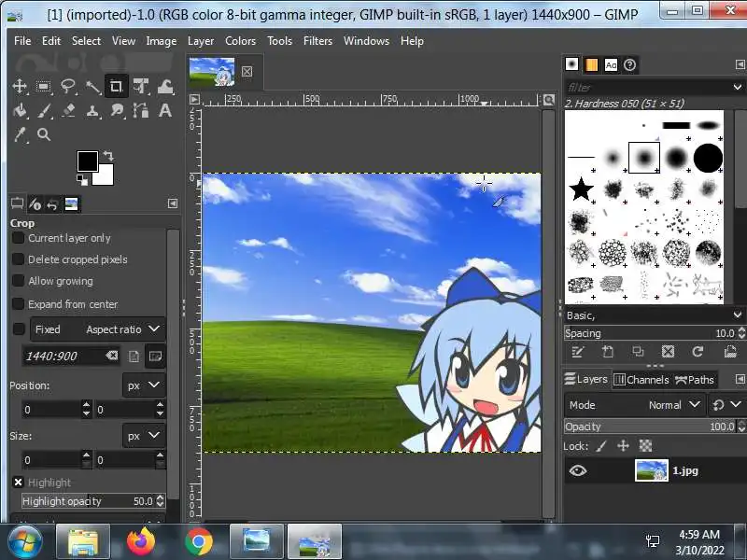This screenshot has height=560, width=747.
Task: Open the Position unit px dropdown
Action: point(144,385)
